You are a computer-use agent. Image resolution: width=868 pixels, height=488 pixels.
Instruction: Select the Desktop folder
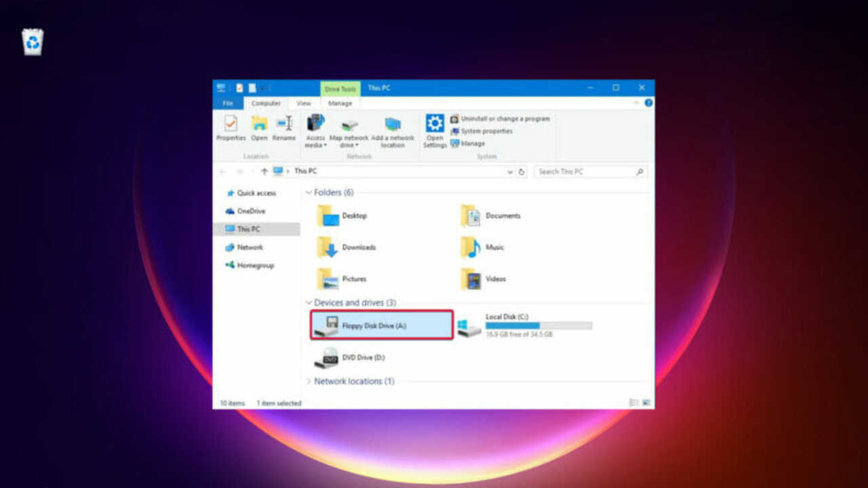[342, 216]
